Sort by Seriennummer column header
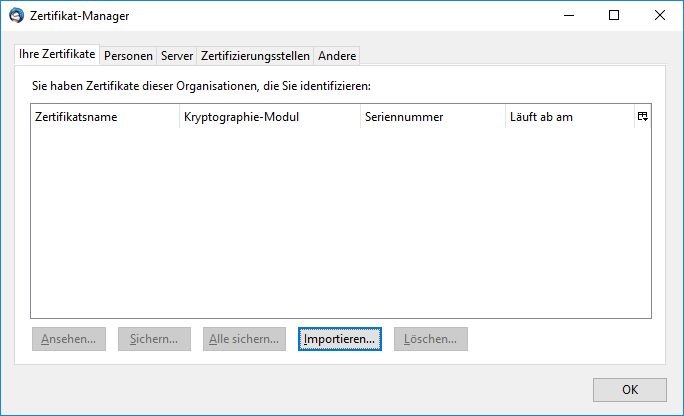This screenshot has height=416, width=684. point(432,117)
